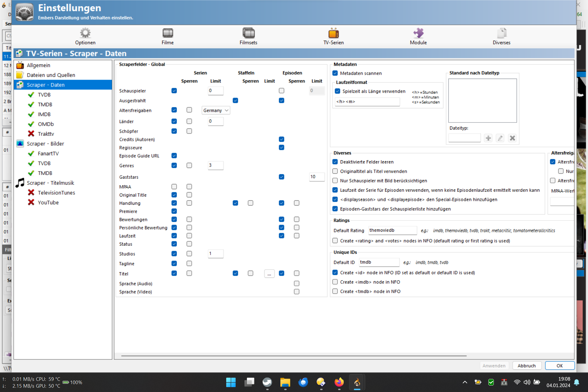Click the Standard nach Dateityp list box

(x=482, y=101)
